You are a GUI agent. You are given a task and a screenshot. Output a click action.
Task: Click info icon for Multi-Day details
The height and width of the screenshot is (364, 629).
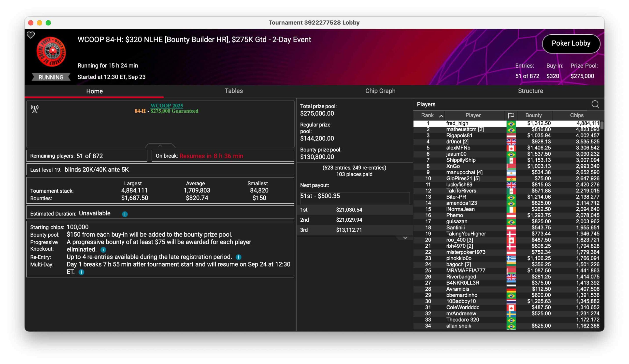click(81, 272)
